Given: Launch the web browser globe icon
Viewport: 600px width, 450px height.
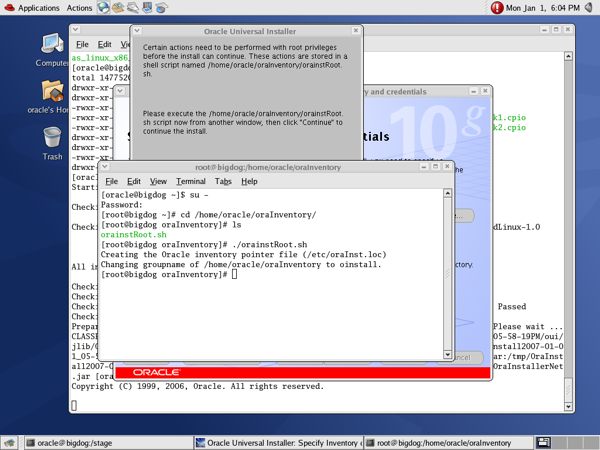Looking at the screenshot, I should [x=103, y=8].
